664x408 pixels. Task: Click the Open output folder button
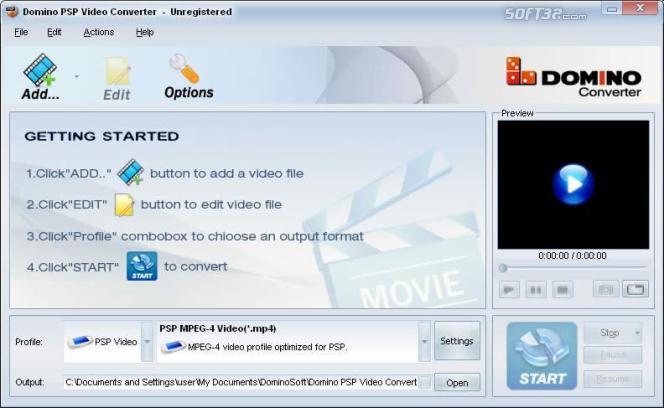[457, 383]
